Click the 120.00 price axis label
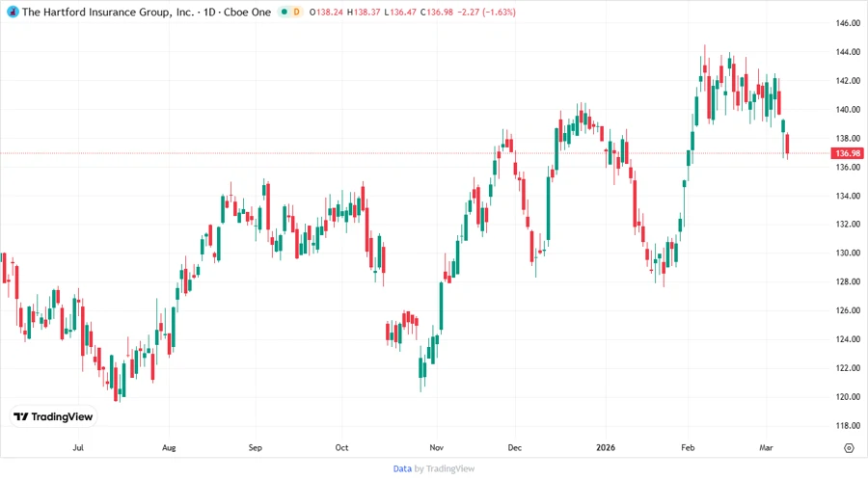 coord(848,397)
